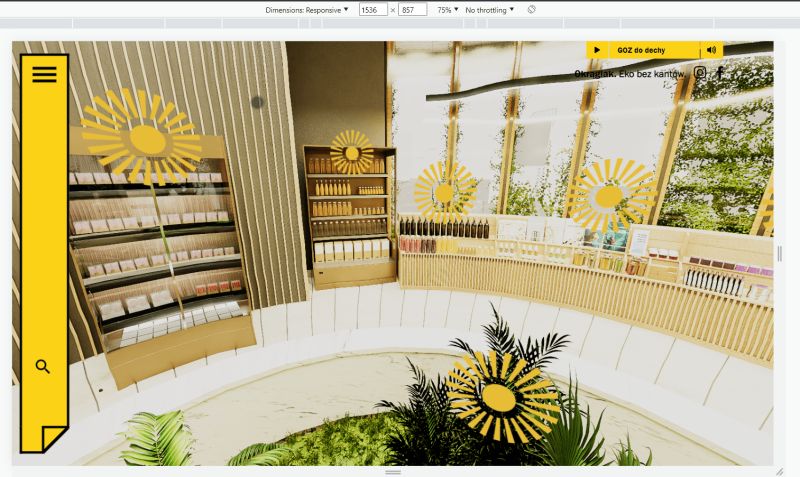Click sun hotspot above dark bottles counter

click(445, 193)
